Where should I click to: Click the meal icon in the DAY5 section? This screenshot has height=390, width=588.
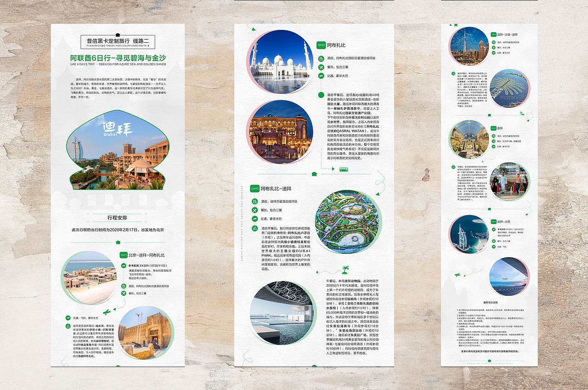coord(493,141)
